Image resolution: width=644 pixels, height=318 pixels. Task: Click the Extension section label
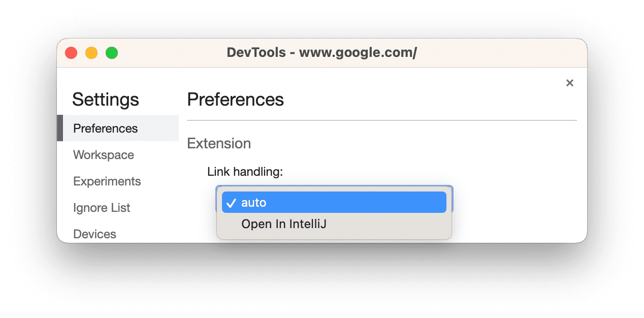(219, 143)
